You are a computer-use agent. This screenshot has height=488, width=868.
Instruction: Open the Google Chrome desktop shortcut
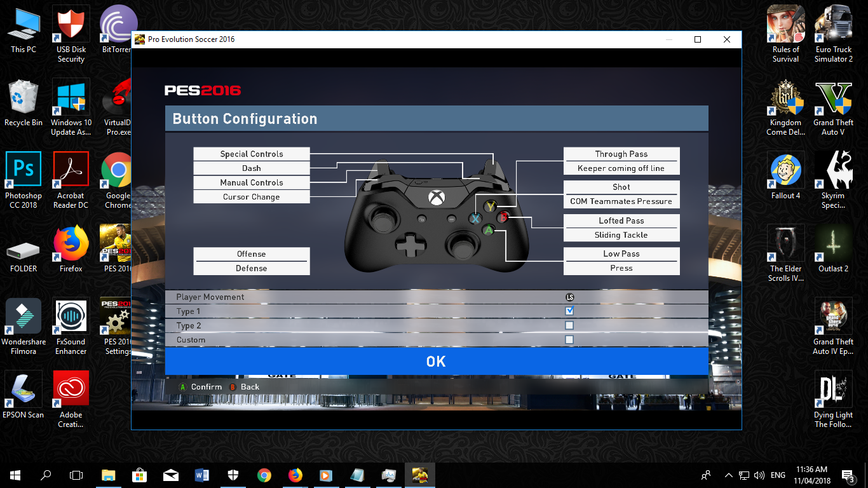[x=118, y=180]
